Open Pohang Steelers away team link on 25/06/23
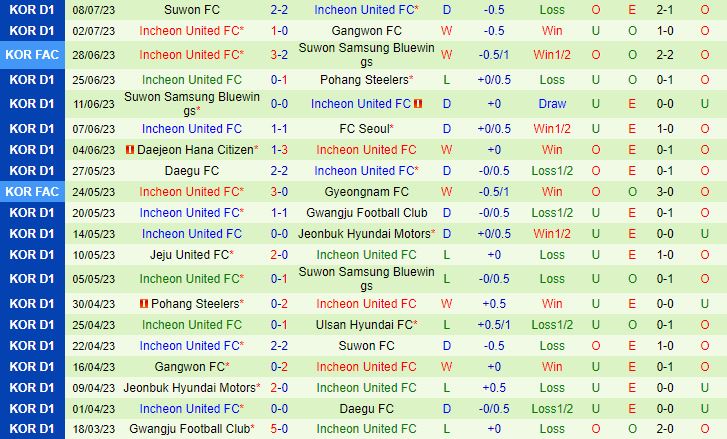The image size is (727, 439). click(x=365, y=80)
